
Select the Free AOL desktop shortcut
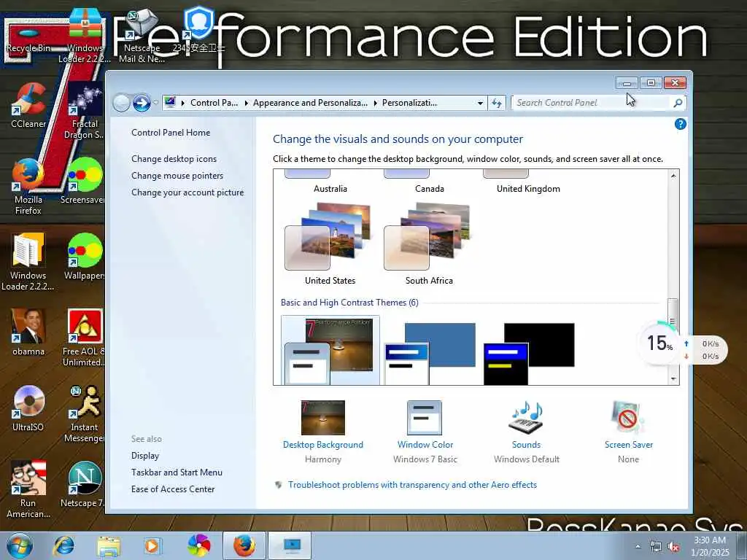85,338
